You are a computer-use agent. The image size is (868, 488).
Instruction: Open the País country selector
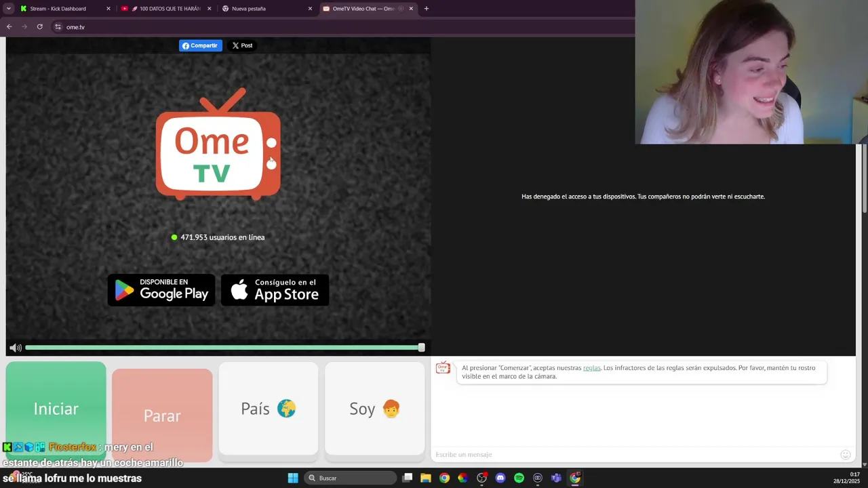[269, 409]
